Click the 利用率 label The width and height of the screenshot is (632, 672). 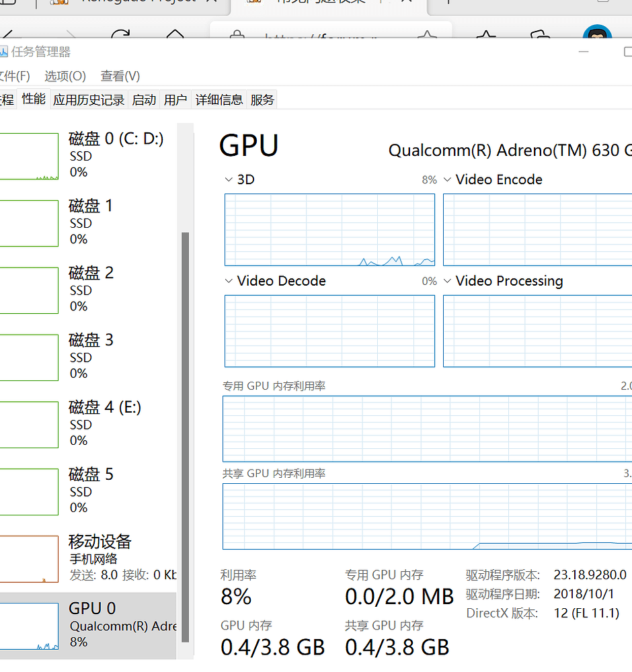pos(239,575)
